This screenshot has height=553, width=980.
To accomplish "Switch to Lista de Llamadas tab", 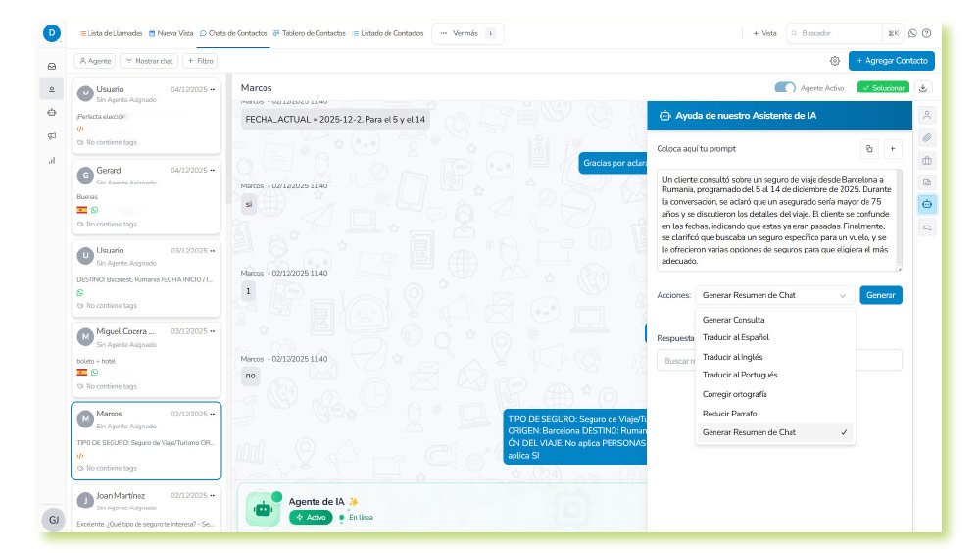I will [x=111, y=33].
